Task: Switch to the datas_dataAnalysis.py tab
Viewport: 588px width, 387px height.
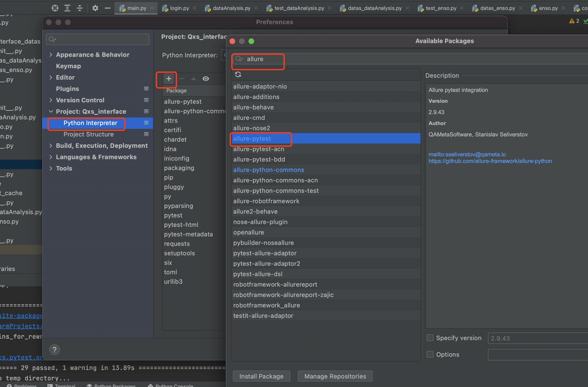Action: (x=375, y=8)
